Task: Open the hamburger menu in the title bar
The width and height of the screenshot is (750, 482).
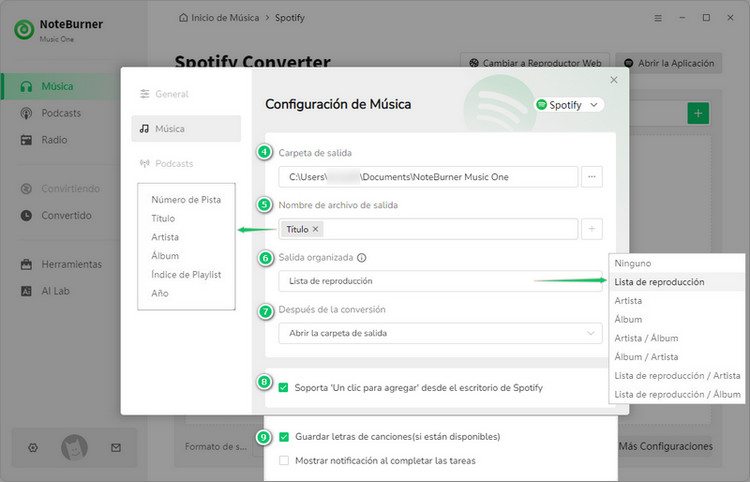Action: click(x=658, y=18)
